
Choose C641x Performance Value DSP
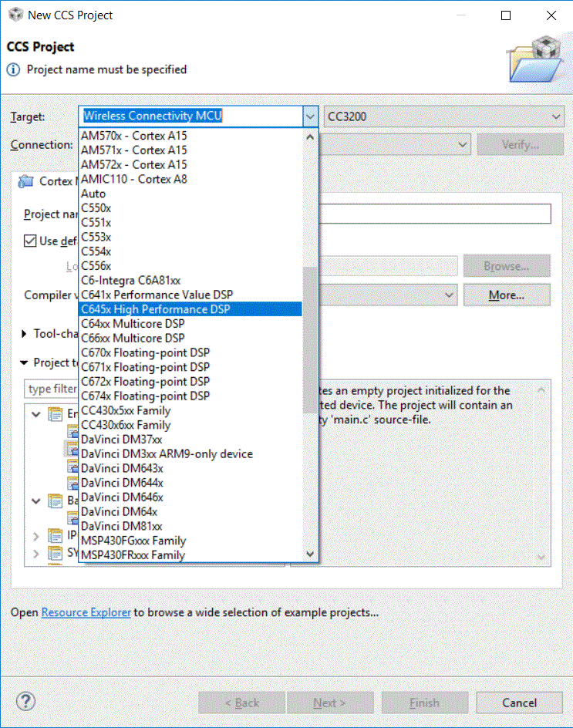(x=190, y=295)
